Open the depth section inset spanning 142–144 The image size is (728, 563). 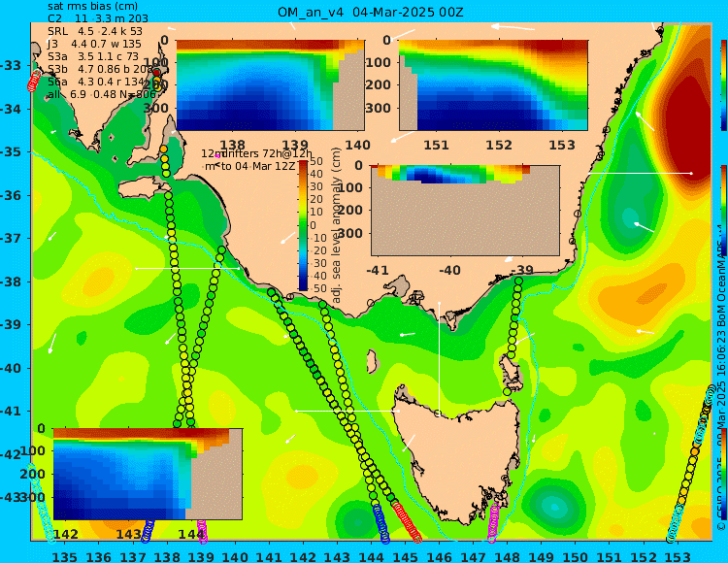click(148, 474)
